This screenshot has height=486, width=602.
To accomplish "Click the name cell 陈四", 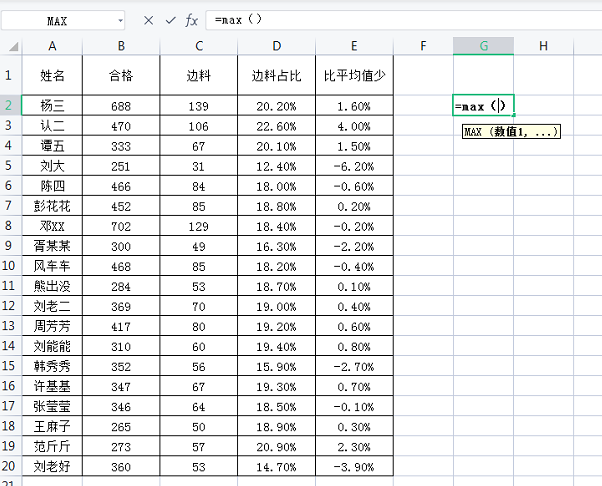I will click(52, 186).
